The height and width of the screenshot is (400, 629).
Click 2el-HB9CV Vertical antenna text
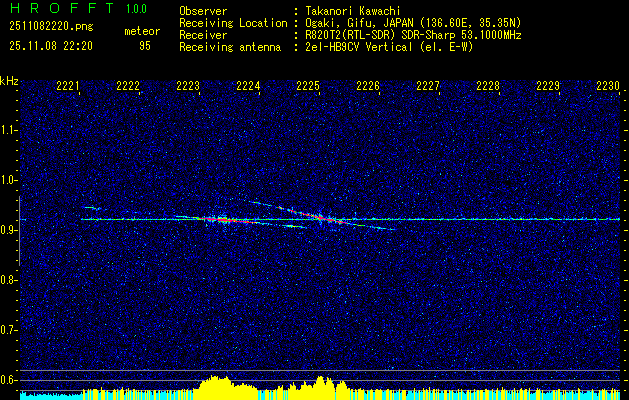click(x=389, y=47)
